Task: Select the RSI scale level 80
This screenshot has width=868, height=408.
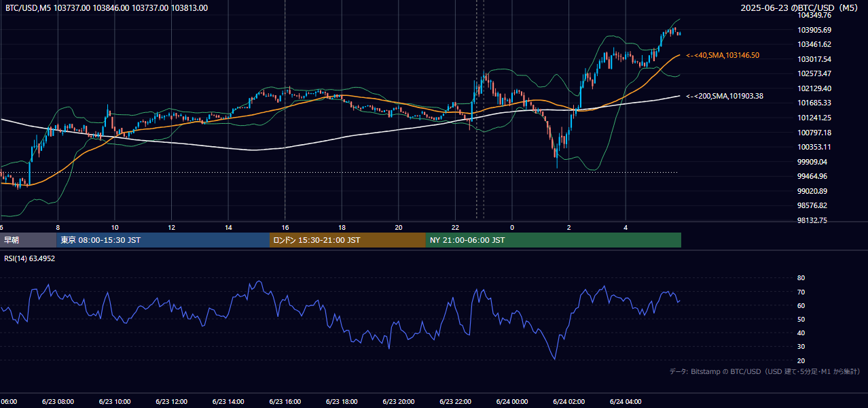Action: pos(801,278)
